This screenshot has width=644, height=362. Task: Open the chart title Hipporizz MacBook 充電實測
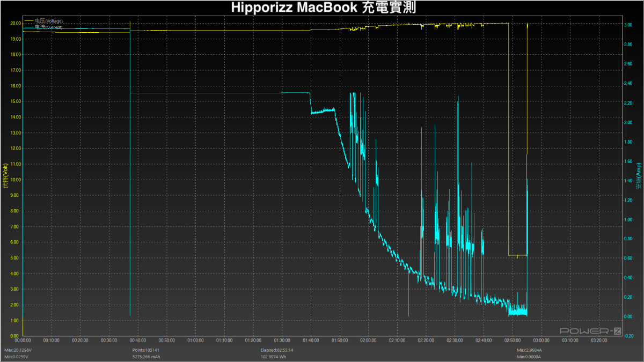[322, 8]
